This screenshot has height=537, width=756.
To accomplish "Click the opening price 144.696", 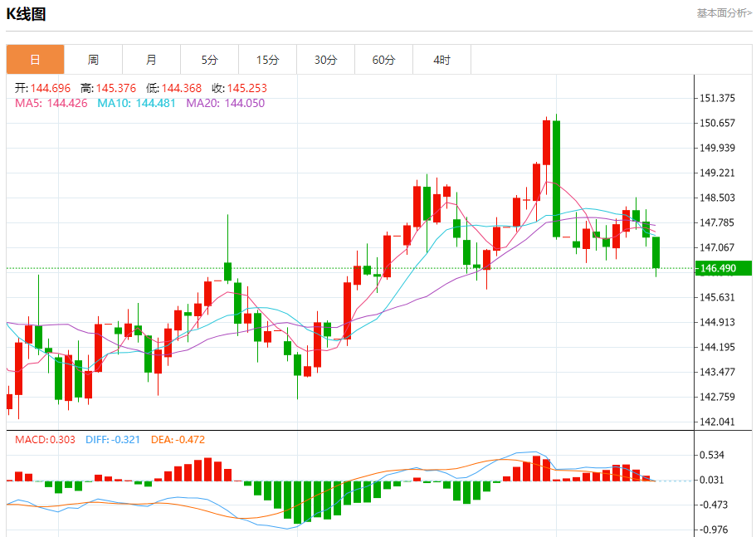I will tap(51, 88).
